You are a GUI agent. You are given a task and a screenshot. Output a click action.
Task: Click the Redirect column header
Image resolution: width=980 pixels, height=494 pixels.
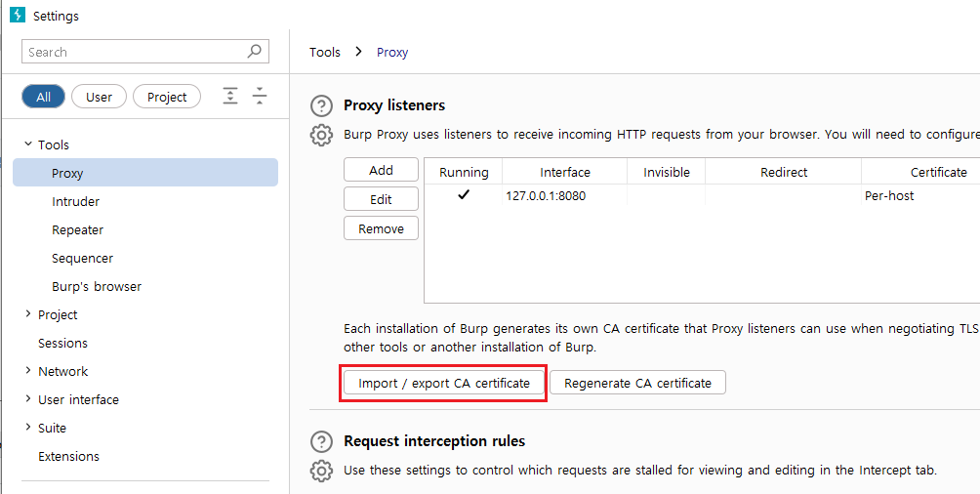(x=784, y=172)
